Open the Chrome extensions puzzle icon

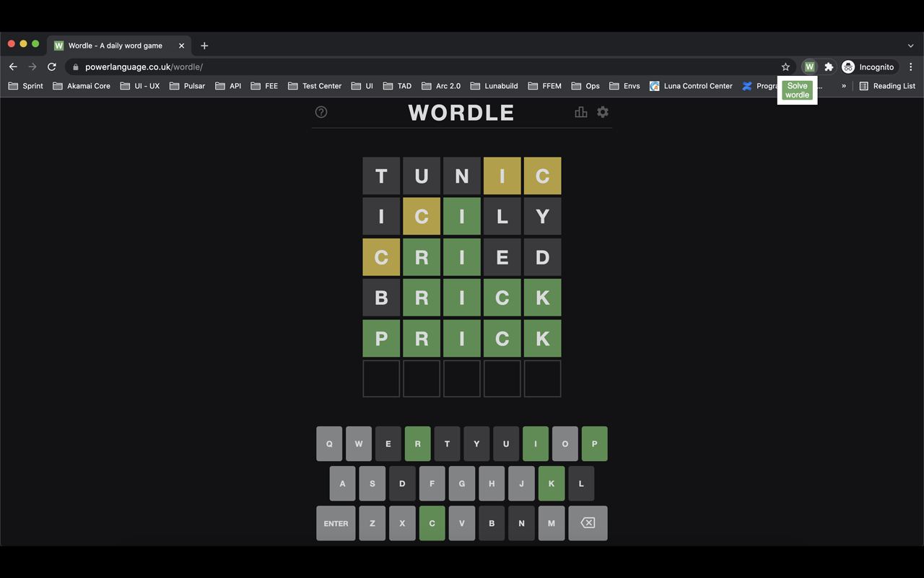829,66
